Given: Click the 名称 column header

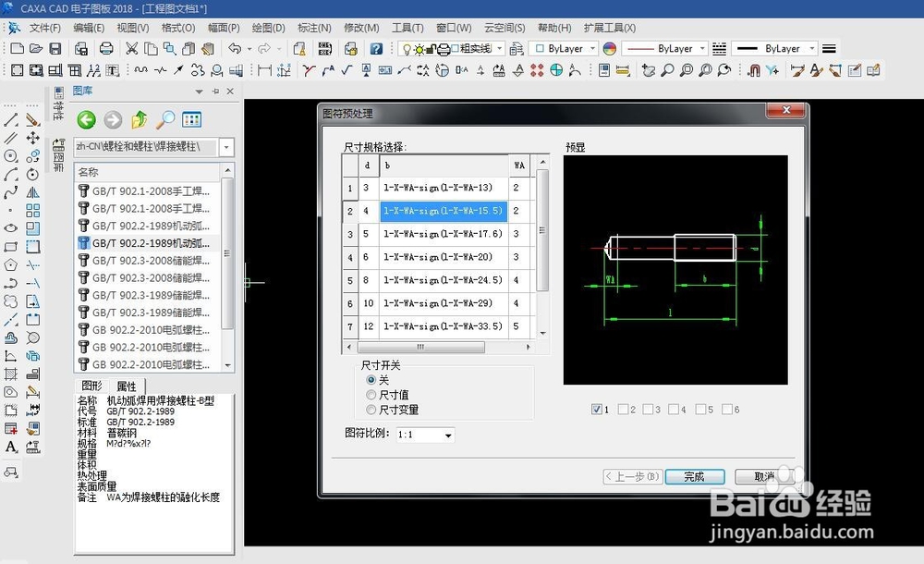Looking at the screenshot, I should [147, 172].
